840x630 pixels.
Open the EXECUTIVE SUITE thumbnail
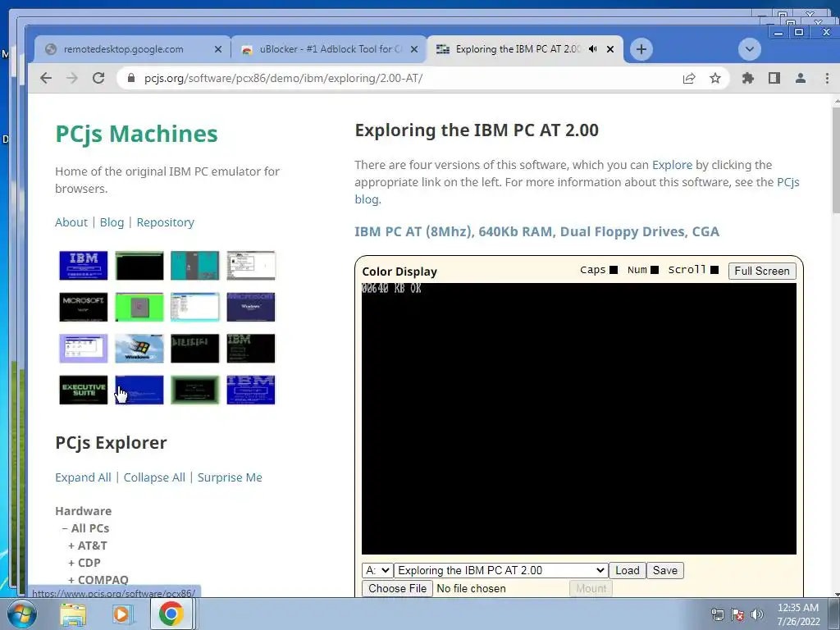click(x=84, y=390)
